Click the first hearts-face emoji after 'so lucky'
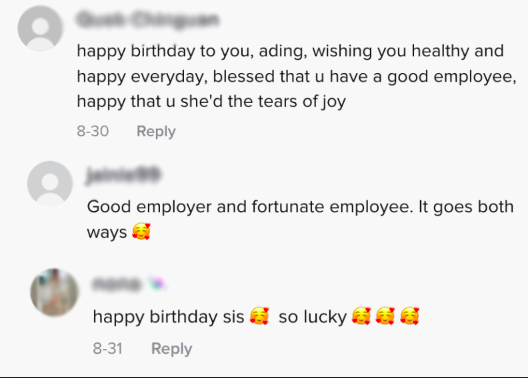This screenshot has width=528, height=378. coord(361,316)
